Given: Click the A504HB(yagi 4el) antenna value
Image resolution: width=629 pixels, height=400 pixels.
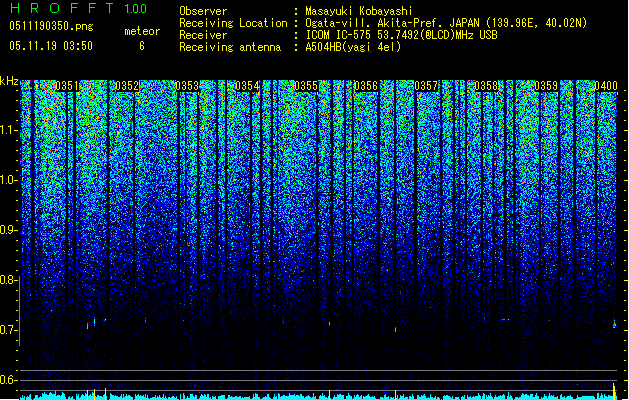Looking at the screenshot, I should tap(353, 47).
